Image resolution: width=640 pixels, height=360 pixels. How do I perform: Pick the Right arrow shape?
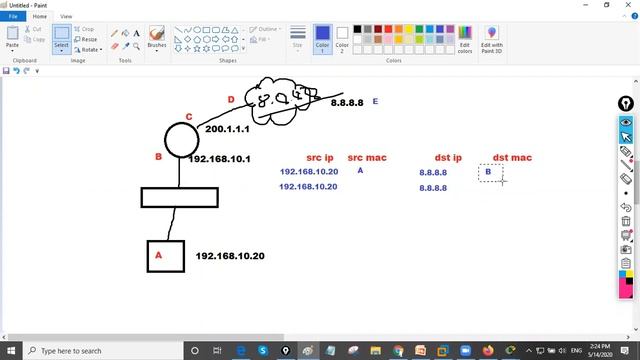[216, 39]
